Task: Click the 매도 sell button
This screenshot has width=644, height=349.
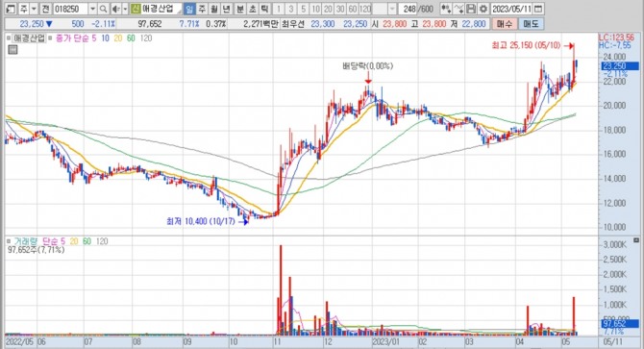Action: click(531, 24)
